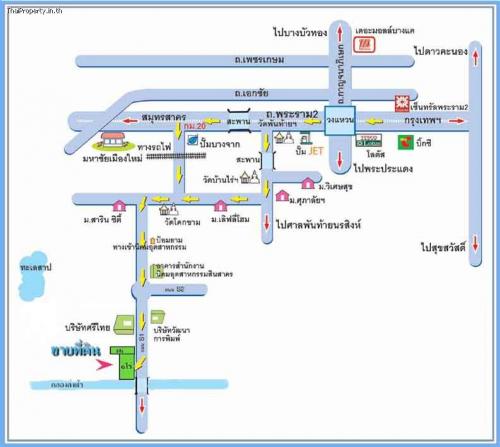500x447 pixels.
Task: Click the red km.20 marker text
Action: (195, 126)
